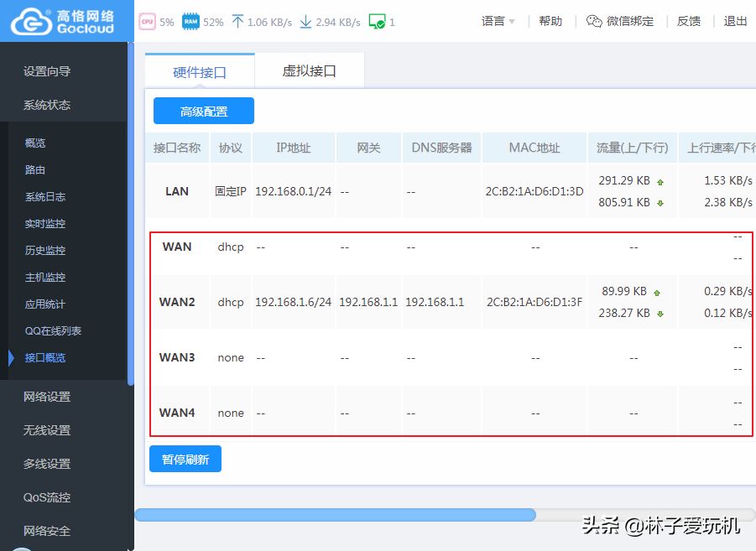
Task: Open the 语言 language dropdown
Action: click(498, 22)
